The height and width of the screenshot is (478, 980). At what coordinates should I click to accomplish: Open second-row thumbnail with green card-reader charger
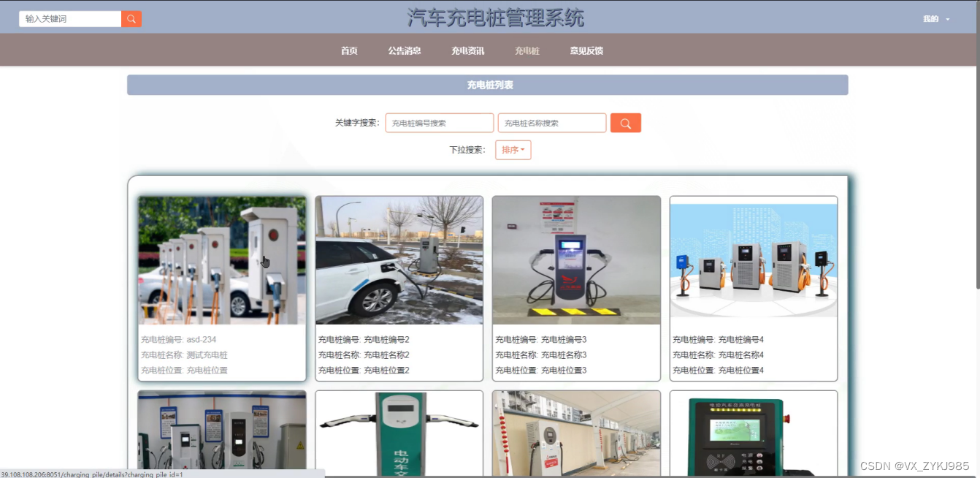click(x=754, y=433)
